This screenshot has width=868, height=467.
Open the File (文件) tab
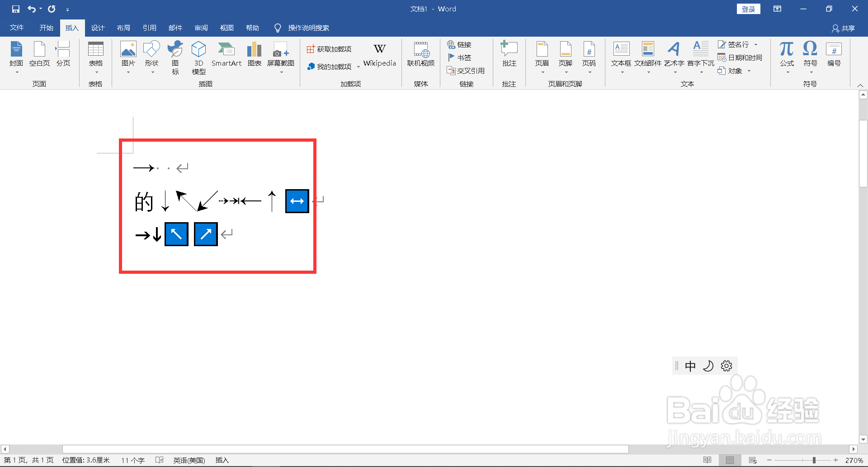(x=17, y=28)
